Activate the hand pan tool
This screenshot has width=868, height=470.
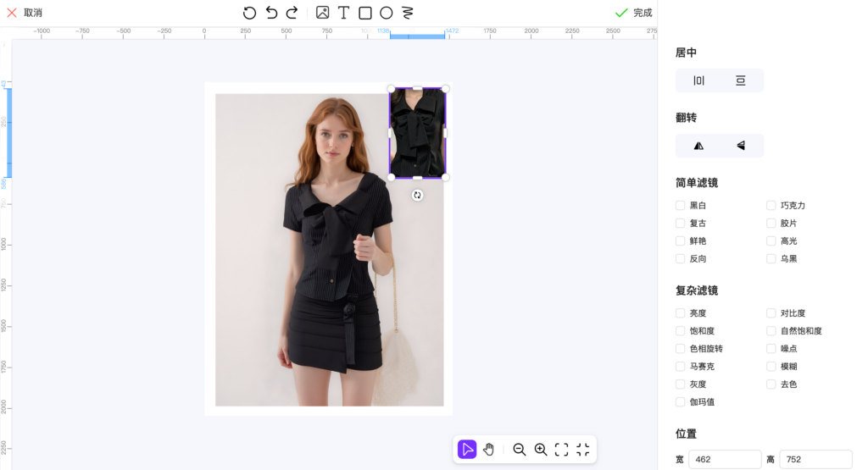[488, 449]
